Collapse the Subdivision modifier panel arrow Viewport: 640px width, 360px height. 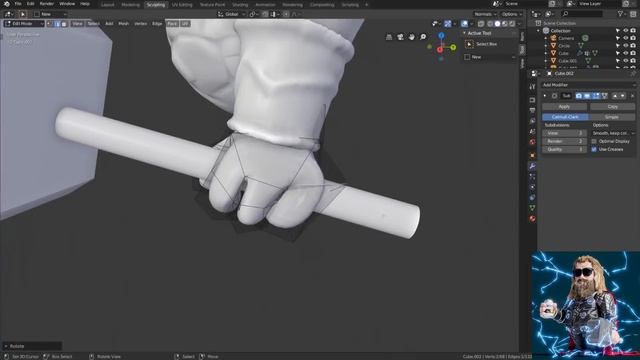[x=545, y=96]
